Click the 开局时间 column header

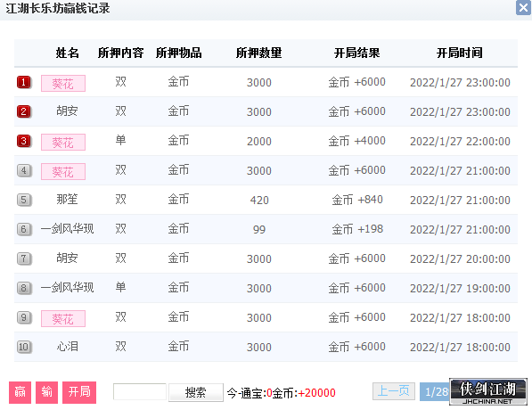[460, 53]
